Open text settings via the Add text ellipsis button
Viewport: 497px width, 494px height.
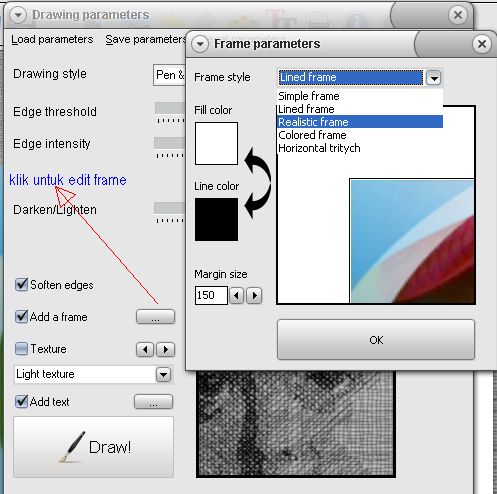[153, 402]
